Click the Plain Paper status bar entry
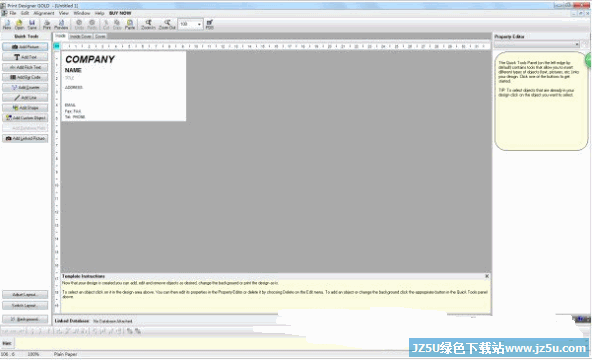The height and width of the screenshot is (360, 592). click(x=65, y=354)
